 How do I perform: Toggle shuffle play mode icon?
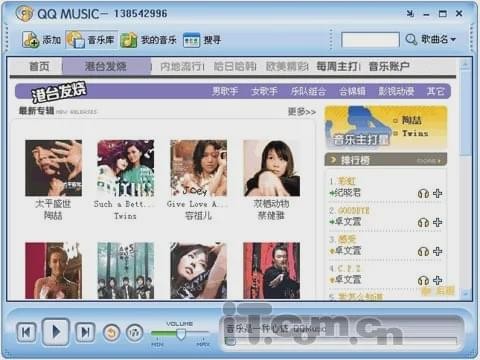[135, 333]
